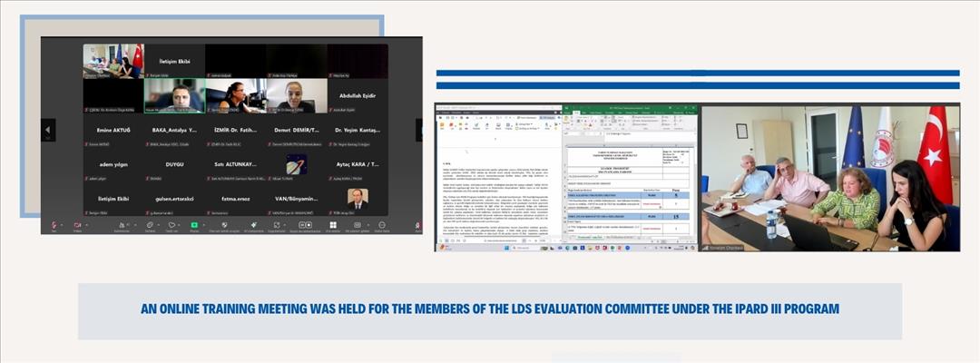Screen dimensions: 980x363
Task: Unmute the microphone in the Zoom toolbar
Action: point(54,224)
